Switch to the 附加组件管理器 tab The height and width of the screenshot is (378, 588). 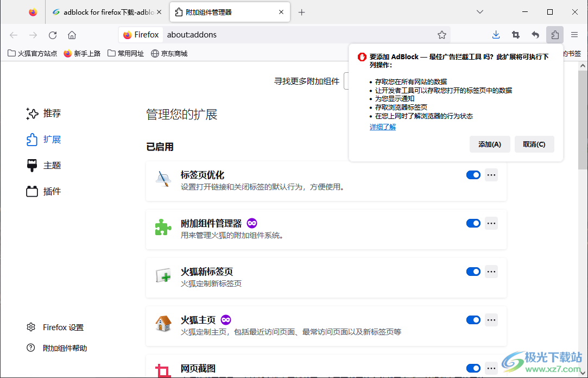click(x=230, y=12)
